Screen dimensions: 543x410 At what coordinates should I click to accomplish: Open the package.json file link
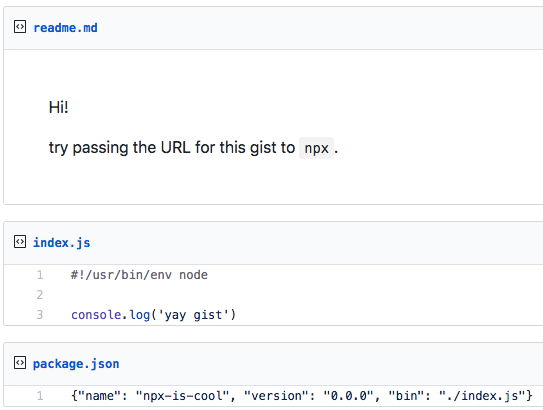tap(76, 364)
